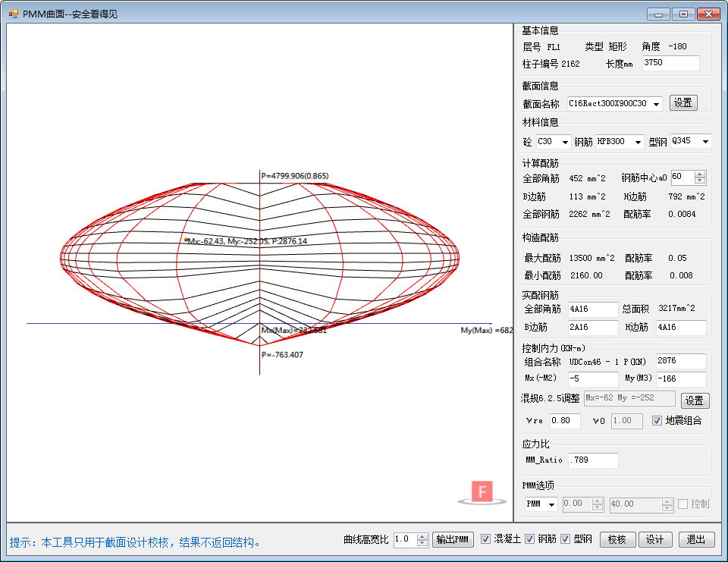728x562 pixels.
Task: Click the red F view marker on the canvas
Action: [x=482, y=492]
